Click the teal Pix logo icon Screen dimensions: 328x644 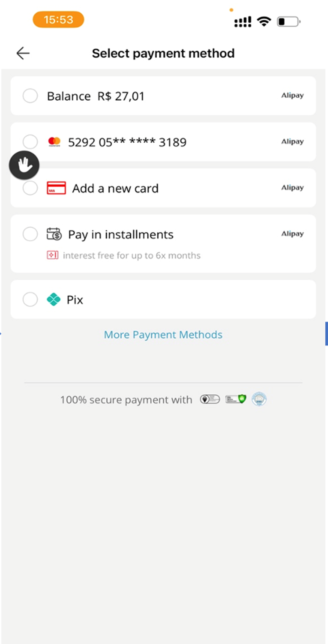tap(54, 300)
